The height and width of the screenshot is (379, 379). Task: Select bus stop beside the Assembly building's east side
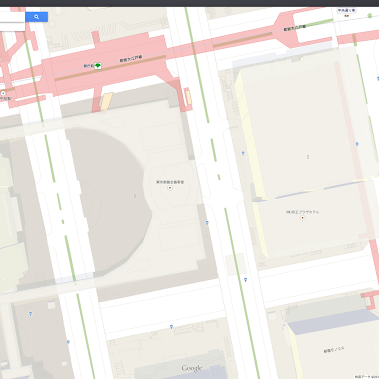207,223
